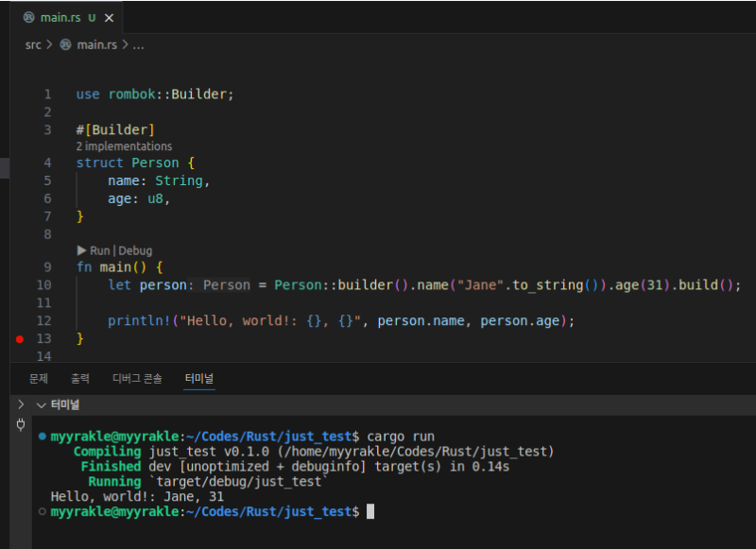This screenshot has width=756, height=549.
Task: Click the plug icon beside the terminal
Action: (21, 425)
